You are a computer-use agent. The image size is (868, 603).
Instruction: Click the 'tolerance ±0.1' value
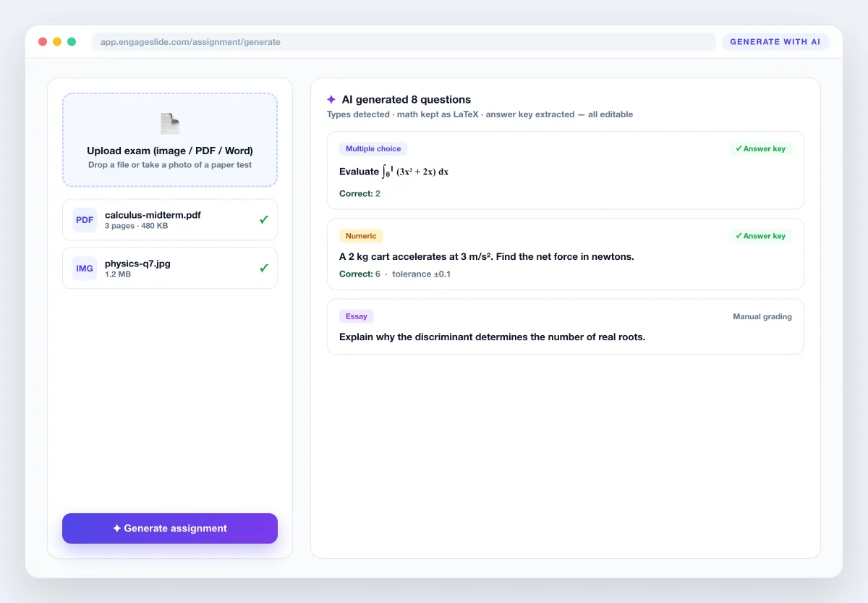(421, 274)
